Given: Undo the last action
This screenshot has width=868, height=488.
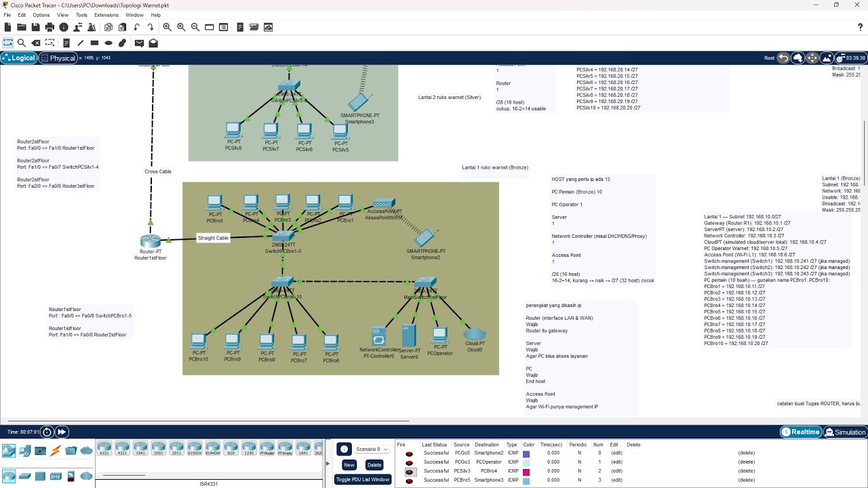Looking at the screenshot, I should coord(136,27).
